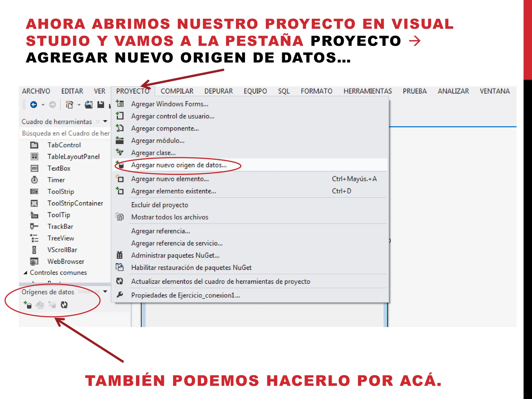Click the ToolStripContainer icon

(34, 203)
